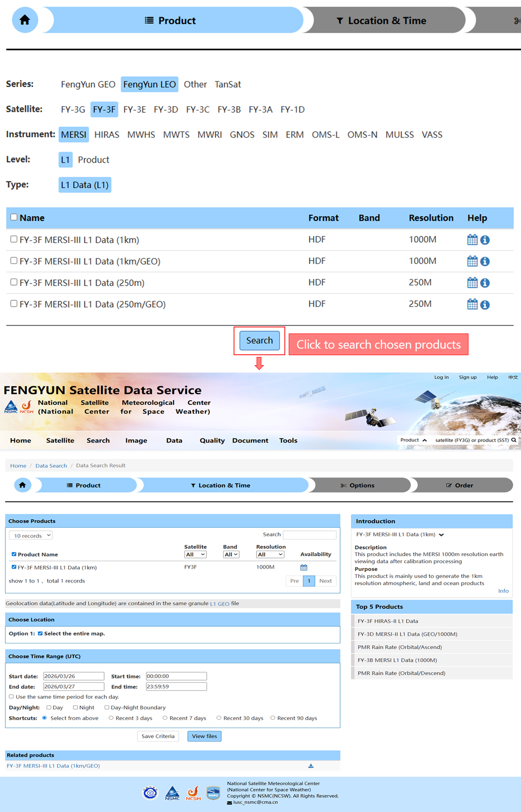Show info for L1 Data (250m/GEO)
Viewport: 521px width, 812px height.
[x=485, y=305]
